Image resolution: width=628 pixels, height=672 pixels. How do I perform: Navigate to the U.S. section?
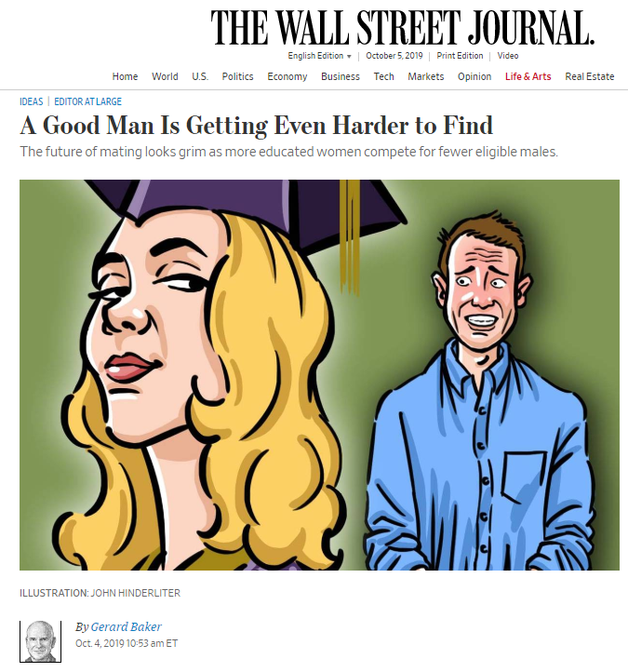200,76
